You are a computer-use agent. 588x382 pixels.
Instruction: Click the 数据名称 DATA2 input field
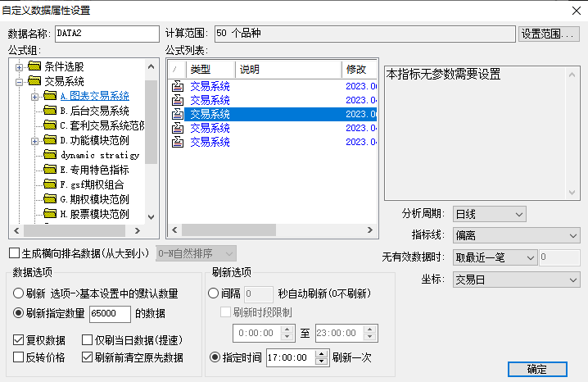coord(107,34)
